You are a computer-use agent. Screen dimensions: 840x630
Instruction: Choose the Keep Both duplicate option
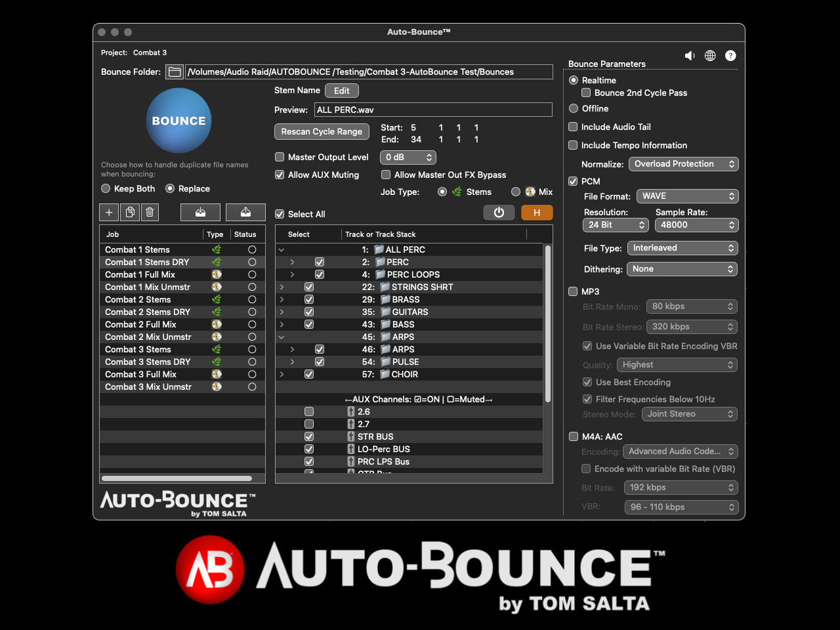(106, 189)
